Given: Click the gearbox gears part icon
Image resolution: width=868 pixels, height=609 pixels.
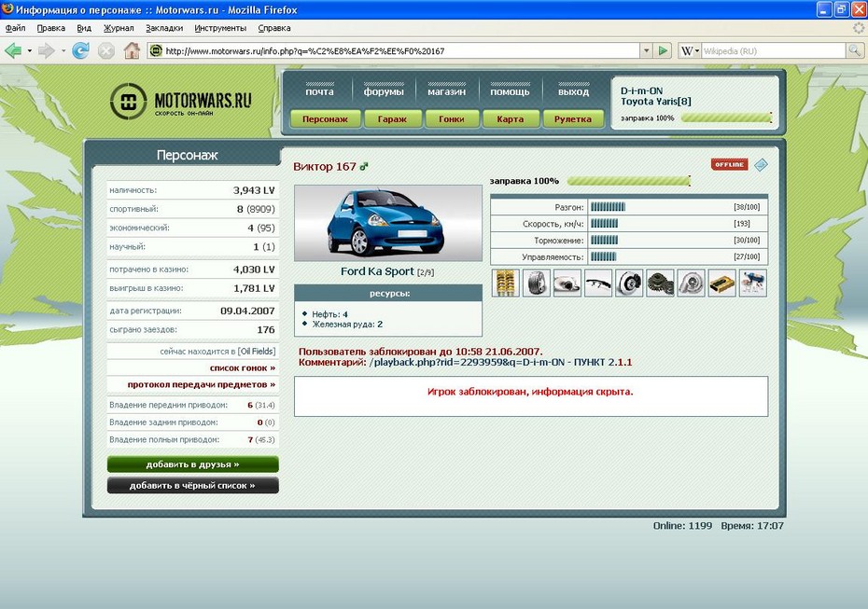Looking at the screenshot, I should pyautogui.click(x=661, y=283).
